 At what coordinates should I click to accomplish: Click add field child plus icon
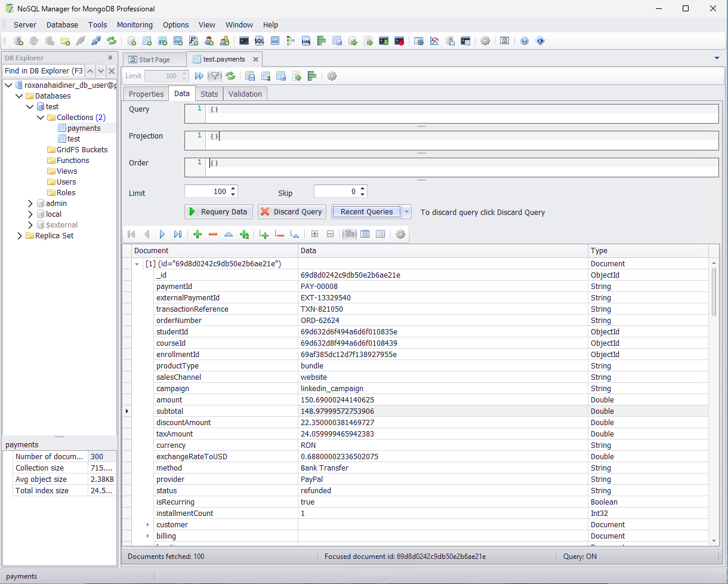[264, 234]
